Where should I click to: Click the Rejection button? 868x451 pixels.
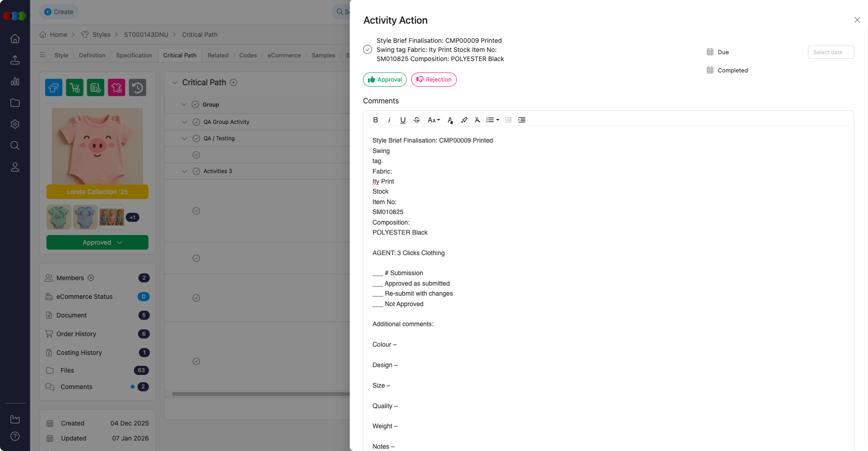434,79
